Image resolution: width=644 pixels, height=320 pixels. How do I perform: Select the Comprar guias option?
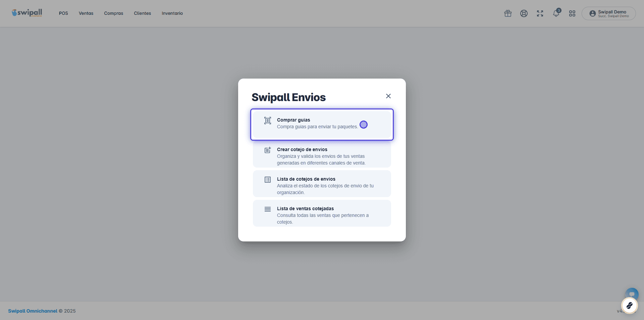322,125
